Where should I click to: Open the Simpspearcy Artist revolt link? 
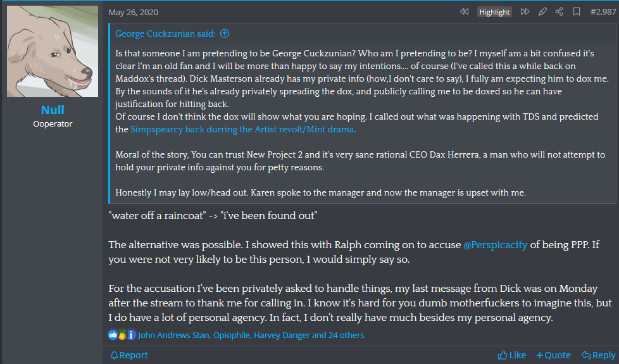242,130
